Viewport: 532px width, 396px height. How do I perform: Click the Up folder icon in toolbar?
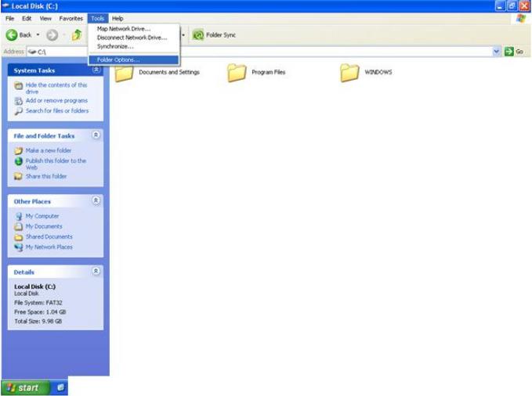pyautogui.click(x=77, y=35)
